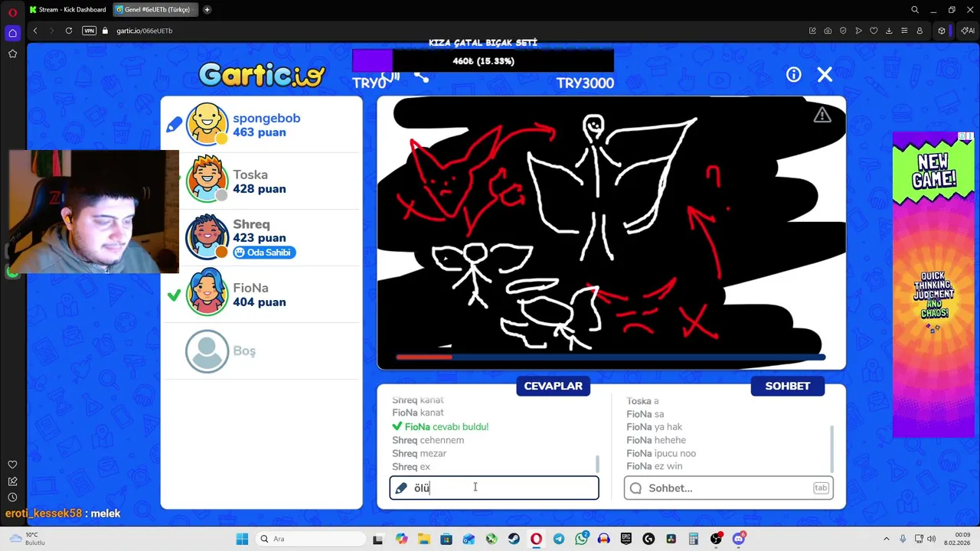Open Opera sidebar home workspace
The image size is (980, 551).
click(12, 33)
